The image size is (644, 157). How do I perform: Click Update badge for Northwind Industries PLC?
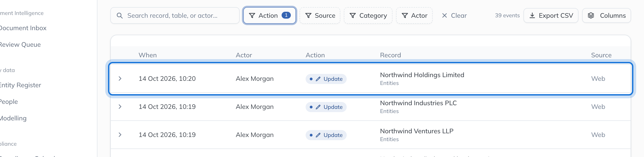326,107
